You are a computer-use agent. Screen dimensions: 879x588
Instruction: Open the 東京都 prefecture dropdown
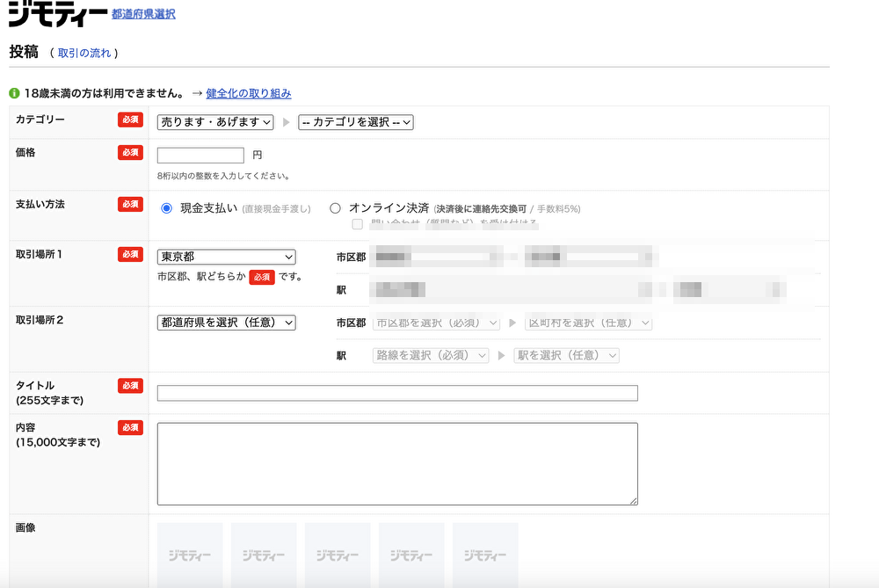click(x=227, y=257)
